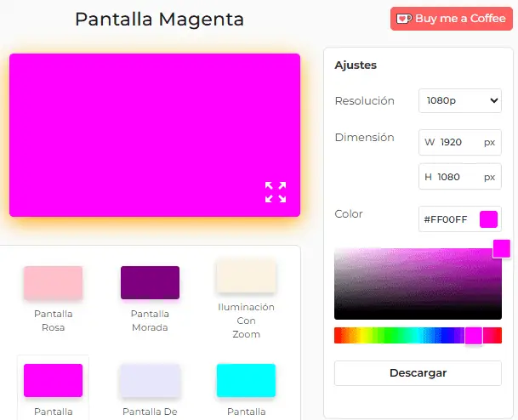518x420 pixels.
Task: Click the Pantalla Magenta page title
Action: click(x=159, y=20)
